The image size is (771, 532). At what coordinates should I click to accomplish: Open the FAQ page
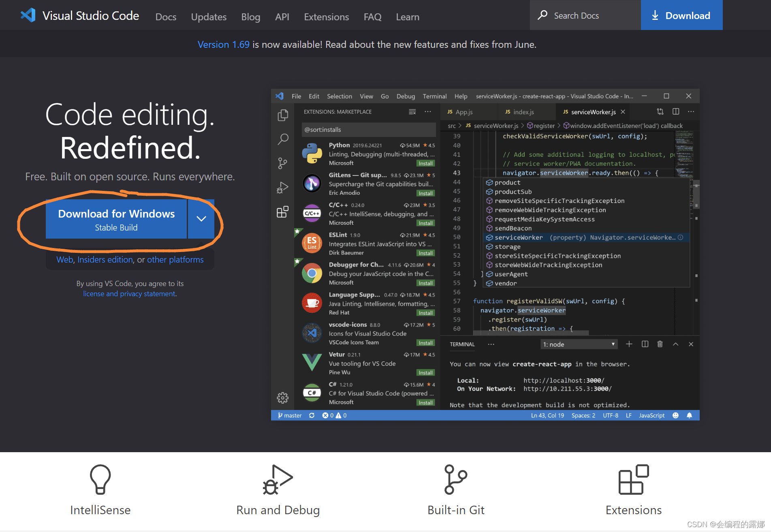pyautogui.click(x=373, y=17)
